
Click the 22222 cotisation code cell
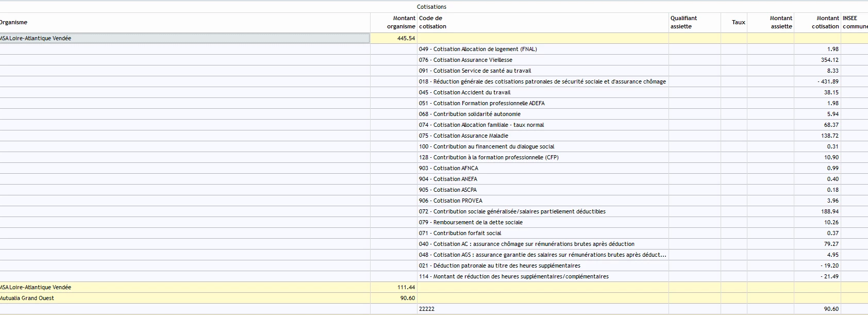pyautogui.click(x=427, y=309)
